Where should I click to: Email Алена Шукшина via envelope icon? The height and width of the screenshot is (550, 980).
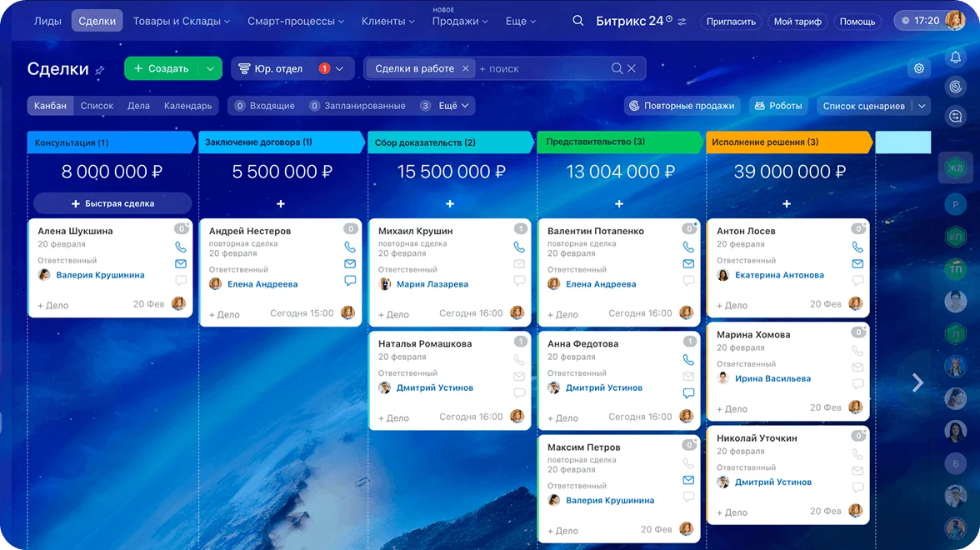click(x=181, y=263)
